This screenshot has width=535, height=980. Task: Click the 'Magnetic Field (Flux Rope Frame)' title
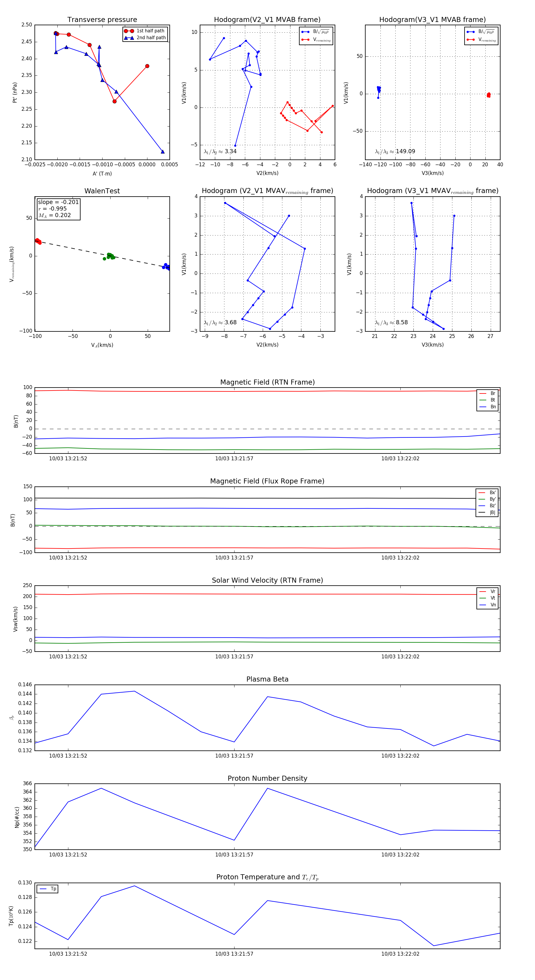tap(267, 481)
